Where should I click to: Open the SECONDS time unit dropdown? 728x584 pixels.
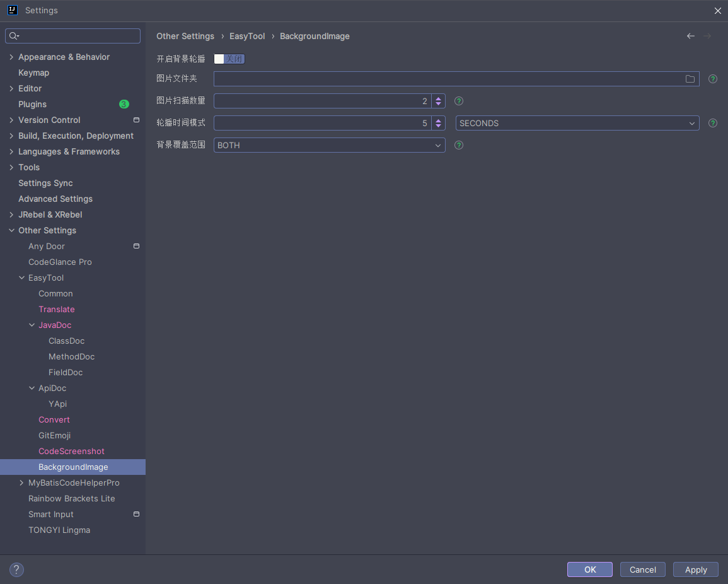coord(577,123)
